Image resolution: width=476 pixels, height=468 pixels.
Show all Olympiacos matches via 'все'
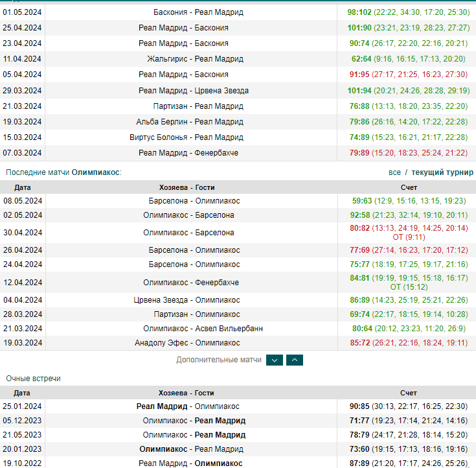coord(394,172)
